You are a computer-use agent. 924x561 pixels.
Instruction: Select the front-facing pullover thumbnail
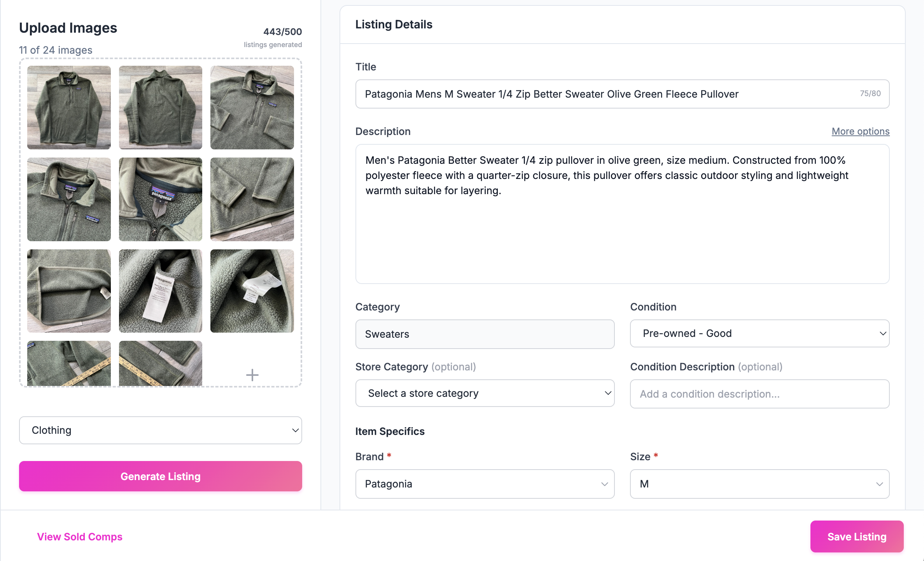point(69,108)
